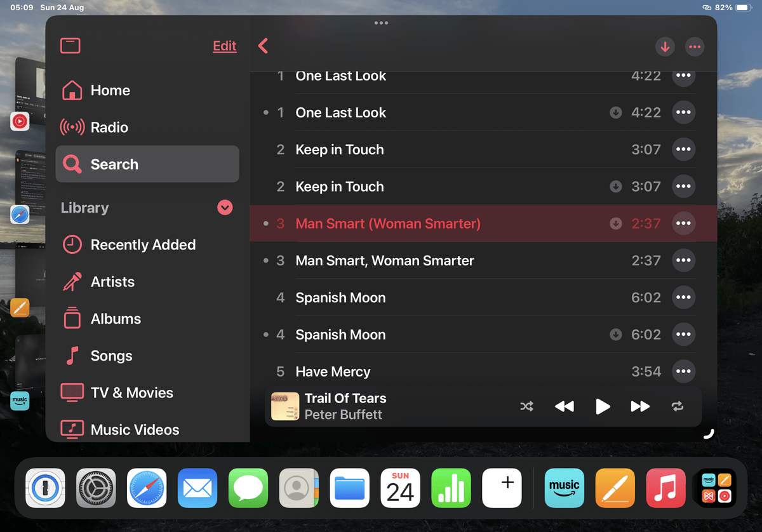Open Calendar showing SUN 24
The image size is (762, 532).
point(401,488)
